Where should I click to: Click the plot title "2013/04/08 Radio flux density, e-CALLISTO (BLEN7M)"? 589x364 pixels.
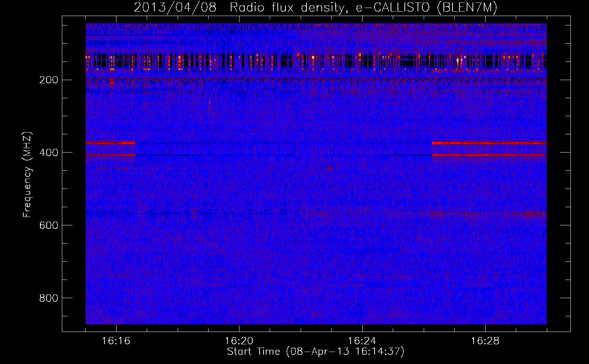(x=315, y=8)
